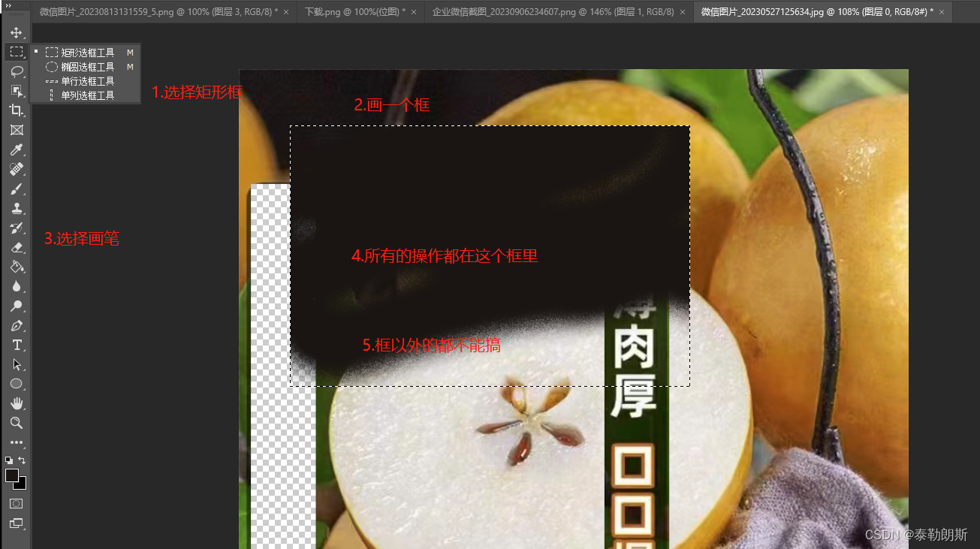Select the Move tool
Viewport: 980px width, 549px height.
(17, 32)
